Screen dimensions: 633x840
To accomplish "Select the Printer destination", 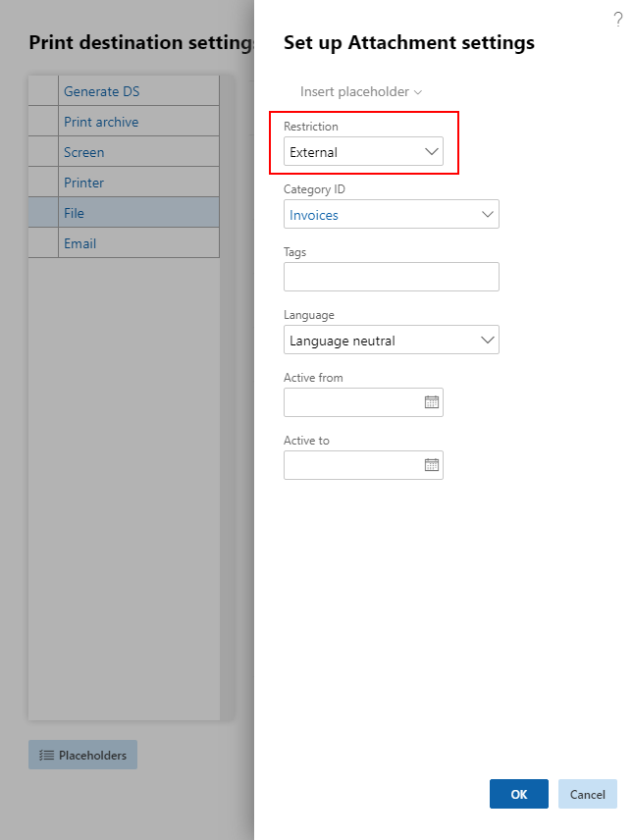I will (84, 183).
